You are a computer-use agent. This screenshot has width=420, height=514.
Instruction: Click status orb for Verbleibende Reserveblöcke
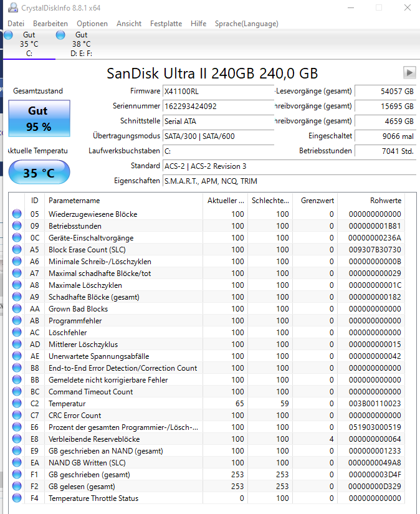click(x=17, y=439)
